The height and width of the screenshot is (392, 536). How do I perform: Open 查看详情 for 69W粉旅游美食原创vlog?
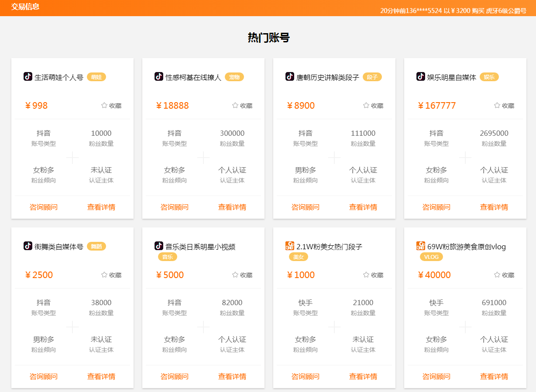(x=494, y=377)
